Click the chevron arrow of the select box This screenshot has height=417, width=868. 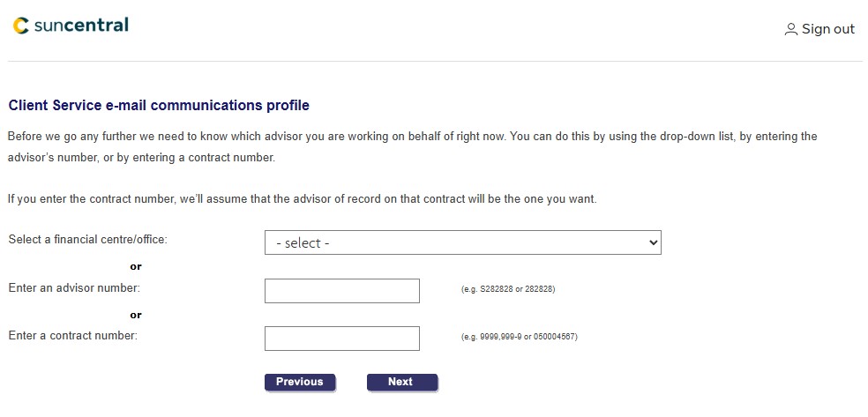[x=653, y=242]
